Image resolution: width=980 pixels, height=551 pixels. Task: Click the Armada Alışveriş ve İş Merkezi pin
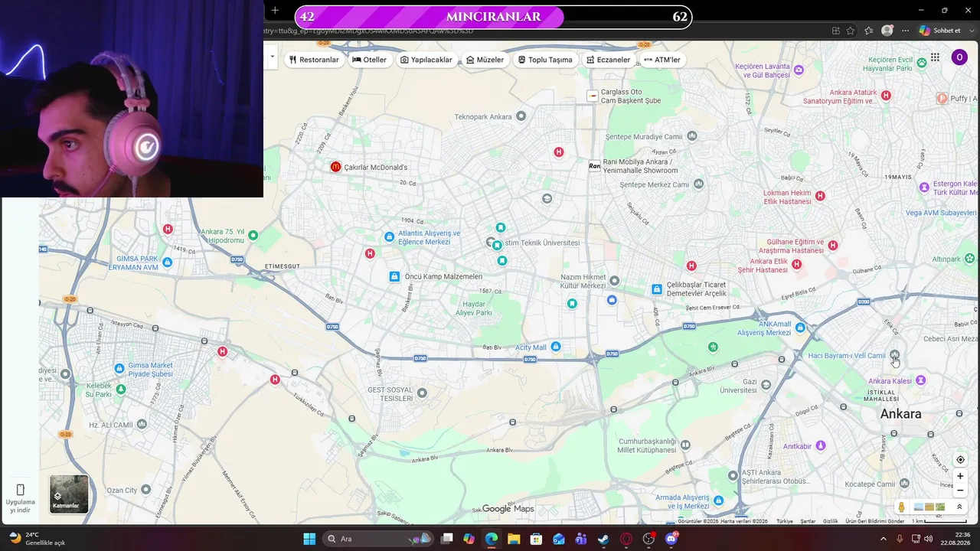(718, 500)
